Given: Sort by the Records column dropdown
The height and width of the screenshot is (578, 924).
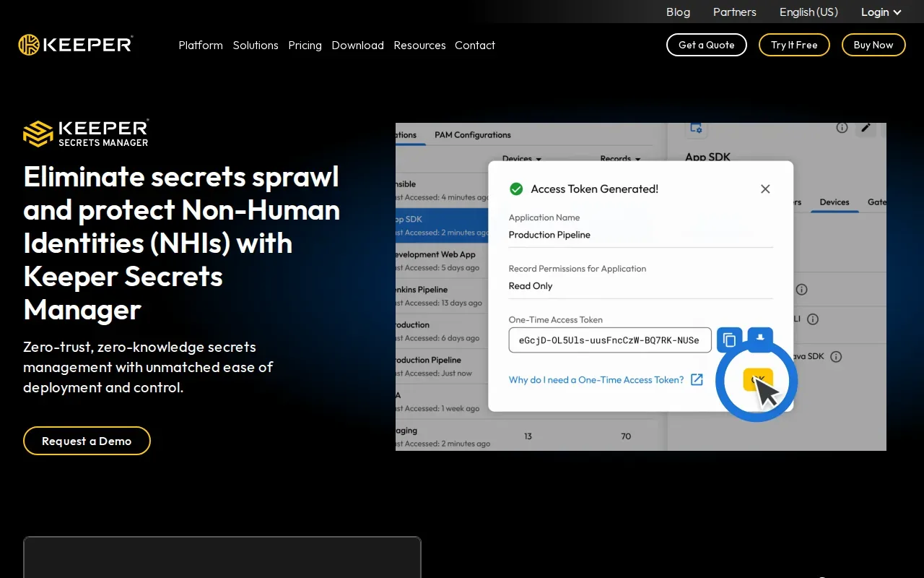Looking at the screenshot, I should coord(620,158).
